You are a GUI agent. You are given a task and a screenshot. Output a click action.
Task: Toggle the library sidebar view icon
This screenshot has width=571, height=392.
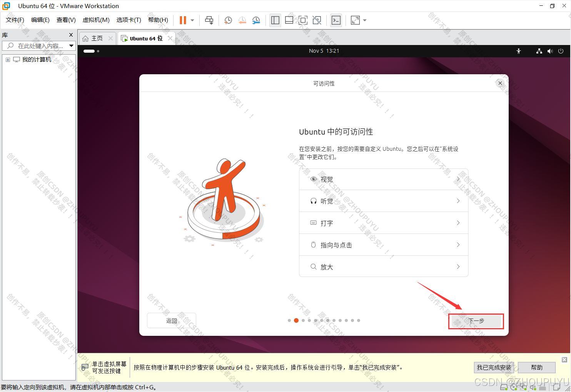(275, 20)
